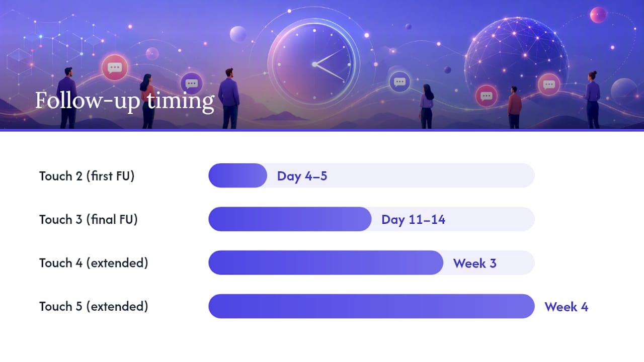Click the pink planet in top-right corner

pos(598,15)
